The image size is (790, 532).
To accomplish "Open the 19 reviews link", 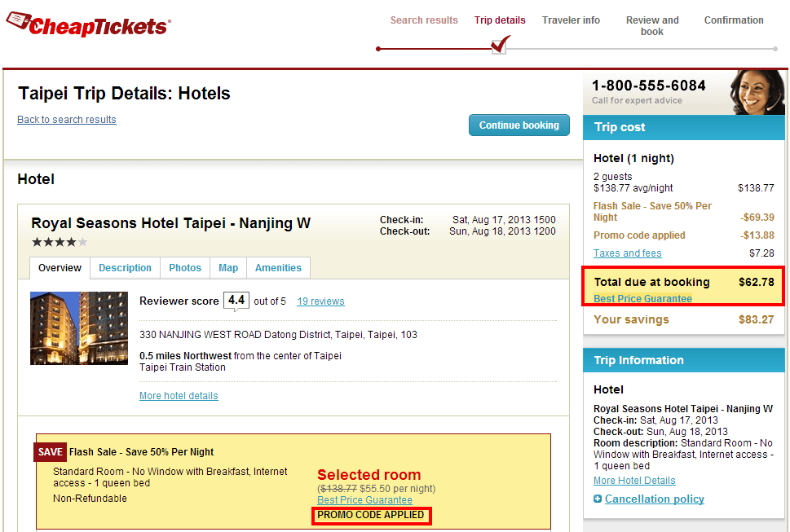I will [320, 301].
